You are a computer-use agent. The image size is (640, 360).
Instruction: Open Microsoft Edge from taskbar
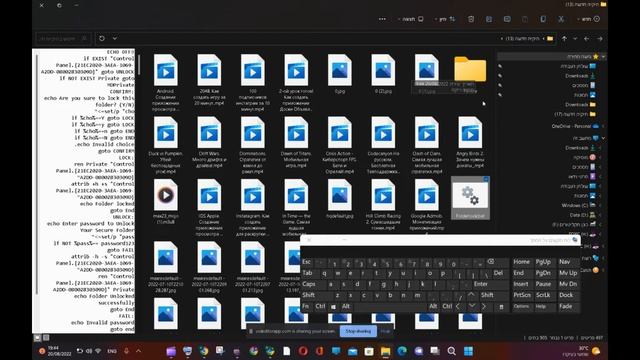(x=402, y=351)
